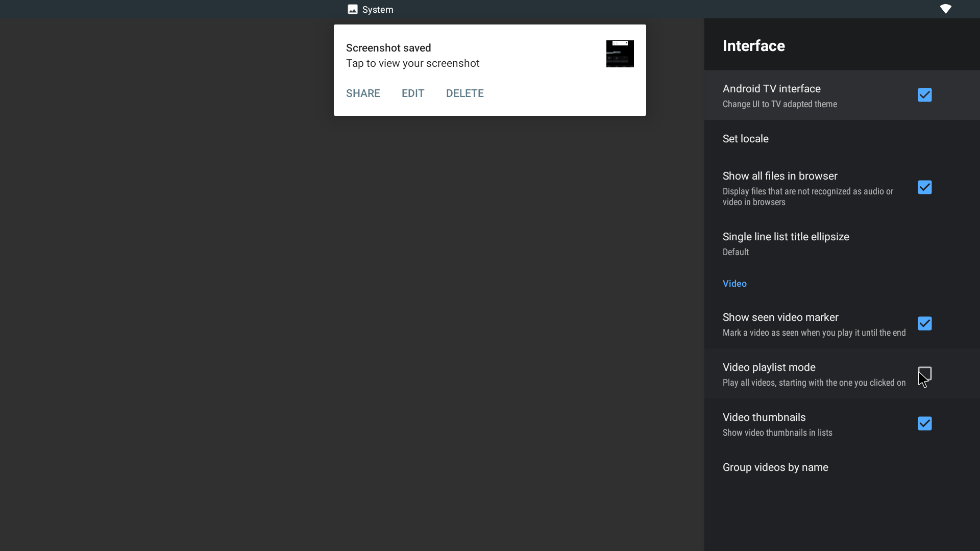Toggle Show all files in browser
This screenshot has height=551, width=980.
click(x=925, y=187)
